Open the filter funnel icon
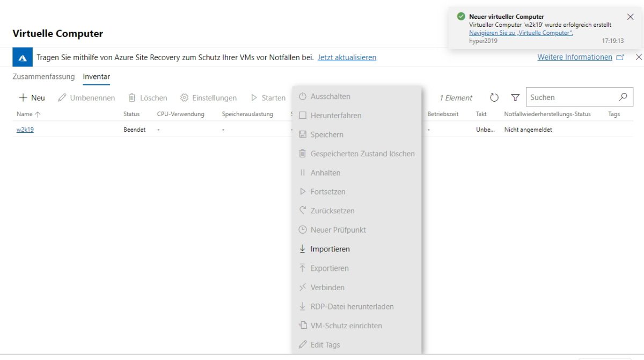Viewport: 644px width, 360px height. (x=515, y=98)
